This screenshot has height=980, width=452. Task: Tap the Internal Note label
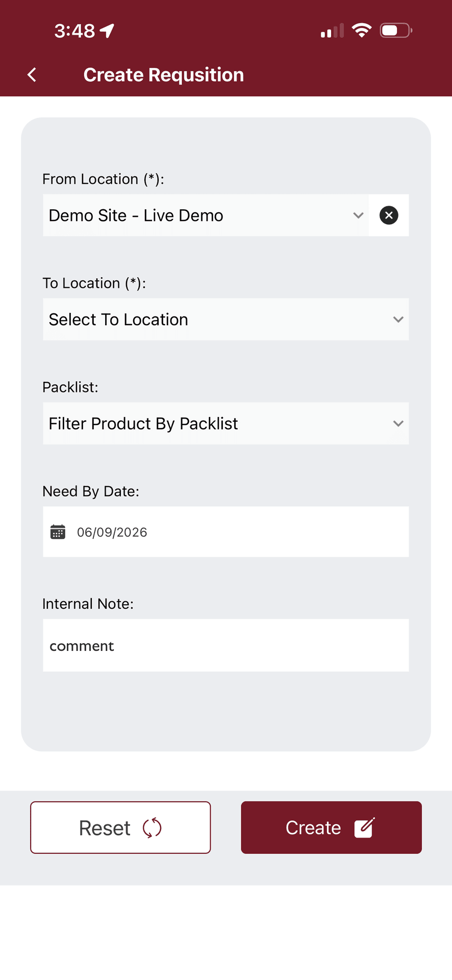pyautogui.click(x=88, y=604)
